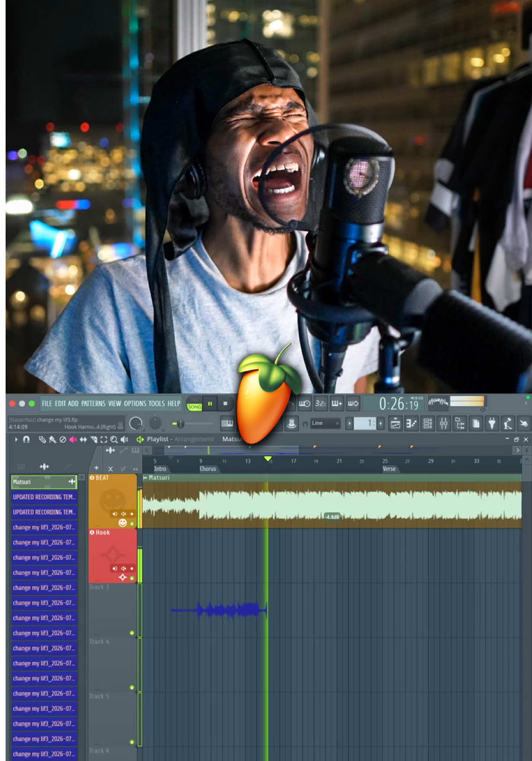Open the Line snap dropdown

pyautogui.click(x=325, y=423)
